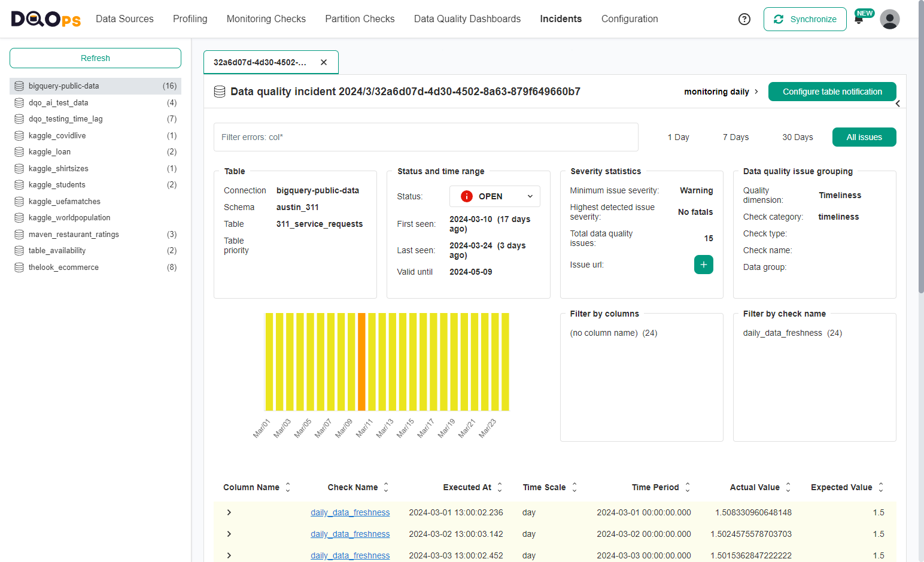Click the database icon beside the incident title

(219, 92)
